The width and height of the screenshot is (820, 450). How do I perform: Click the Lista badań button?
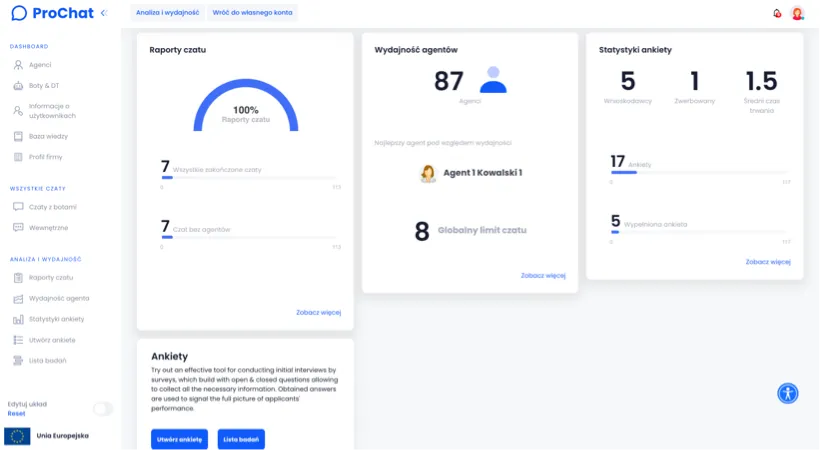point(241,439)
